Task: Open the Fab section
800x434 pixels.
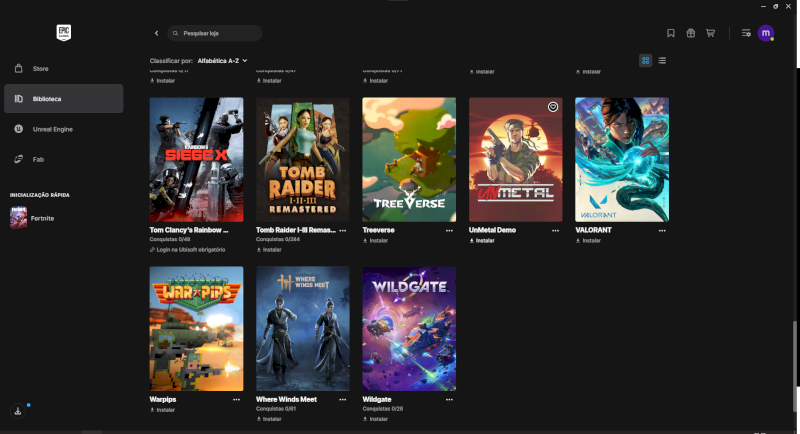Action: 63,159
